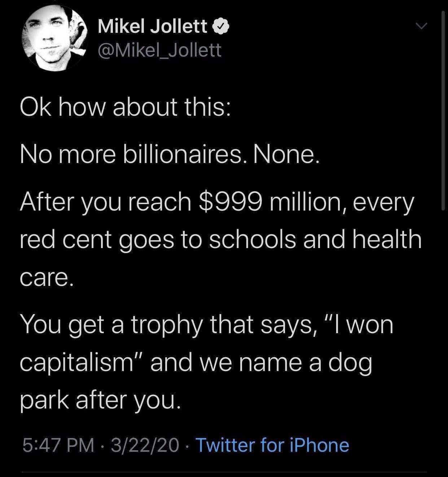Click the text "No more billionaires."
Screen dimensions: 448x477
point(132,154)
